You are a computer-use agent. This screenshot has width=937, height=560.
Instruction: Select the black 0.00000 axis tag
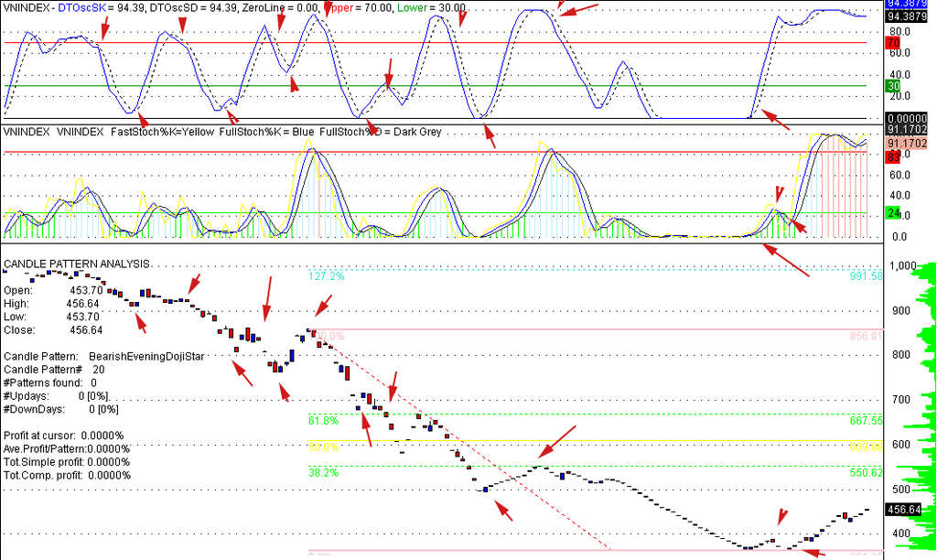click(909, 118)
